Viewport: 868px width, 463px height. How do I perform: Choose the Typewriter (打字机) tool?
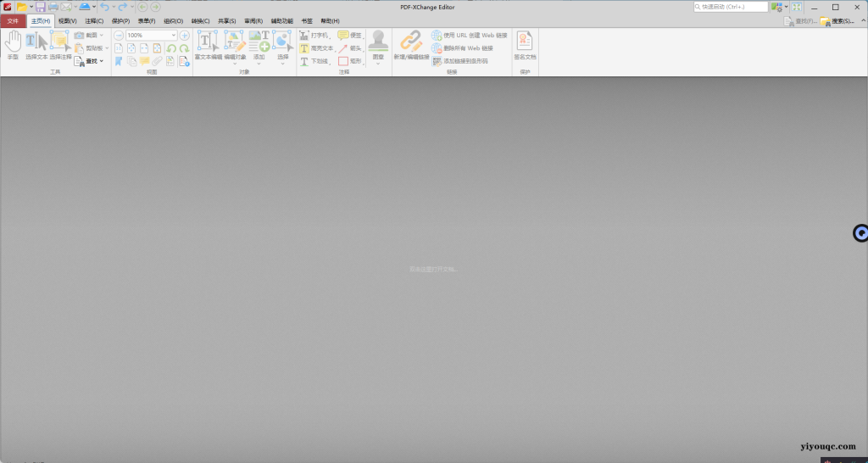coord(314,36)
